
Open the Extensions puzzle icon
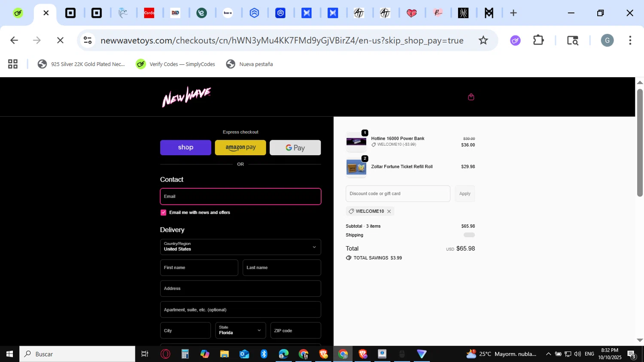(x=538, y=40)
